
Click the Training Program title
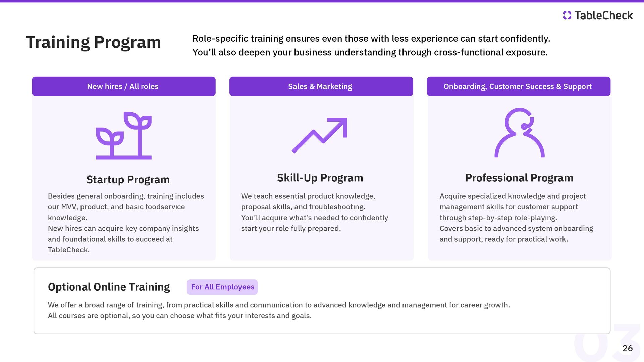[94, 43]
